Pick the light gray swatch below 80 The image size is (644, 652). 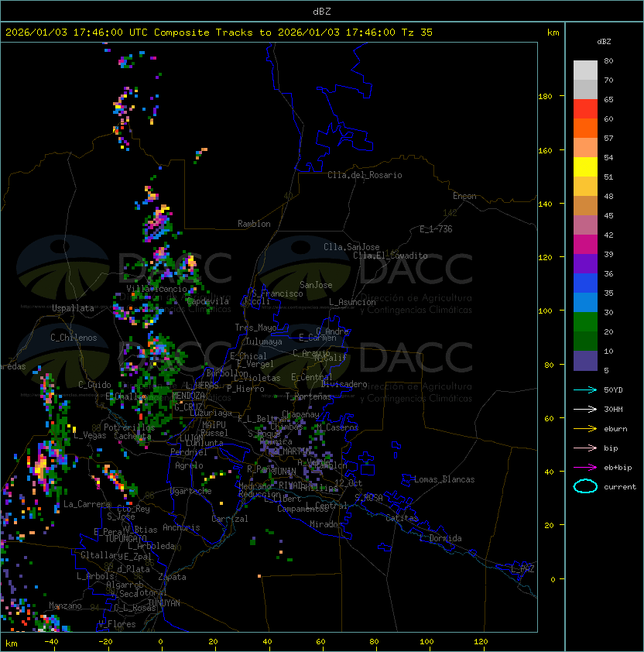click(585, 70)
